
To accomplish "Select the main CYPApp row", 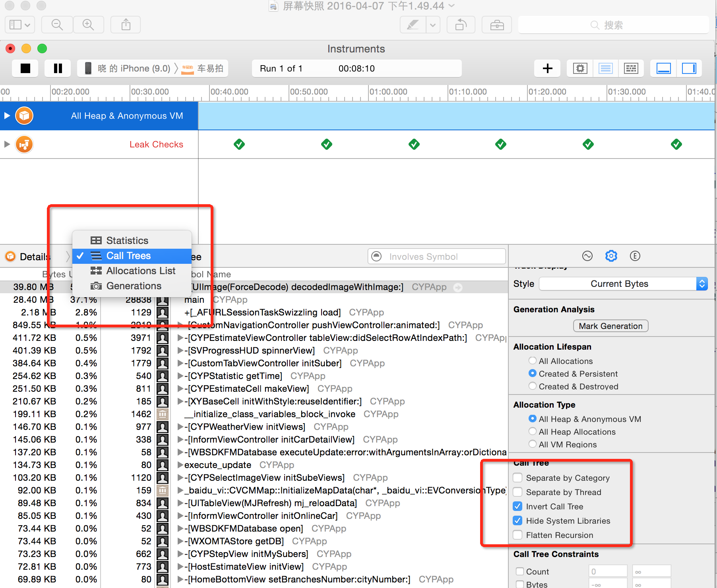I will click(254, 300).
